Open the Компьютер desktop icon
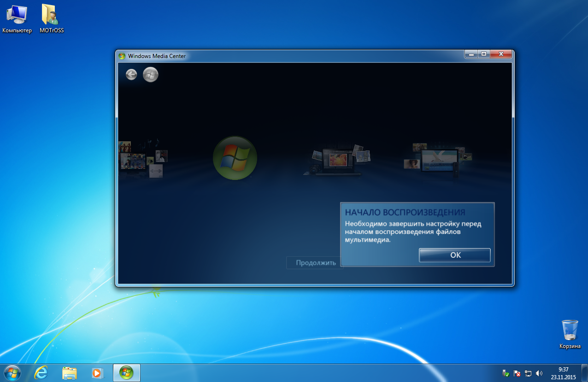 17,19
